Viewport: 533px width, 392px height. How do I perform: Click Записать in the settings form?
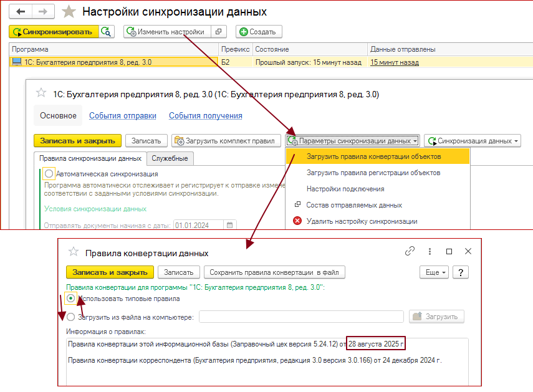(146, 141)
